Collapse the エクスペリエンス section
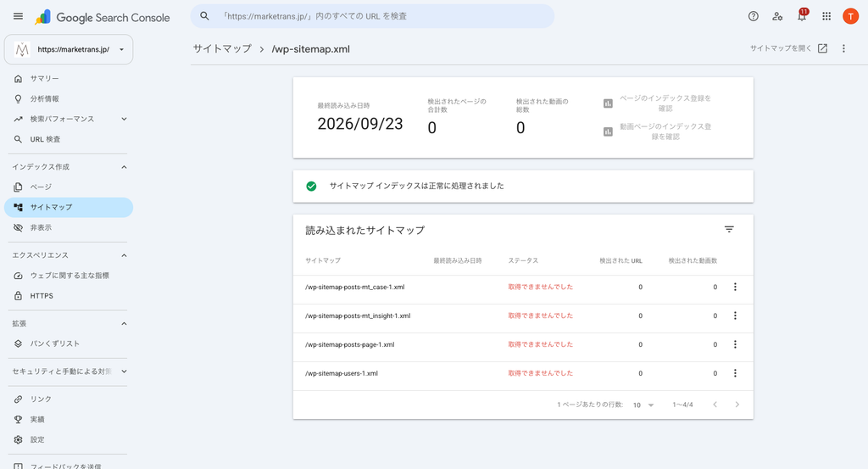The width and height of the screenshot is (868, 469). pyautogui.click(x=124, y=255)
